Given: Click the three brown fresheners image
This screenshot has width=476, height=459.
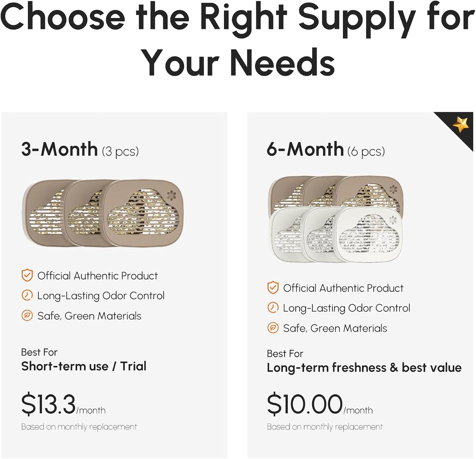Looking at the screenshot, I should click(x=102, y=213).
